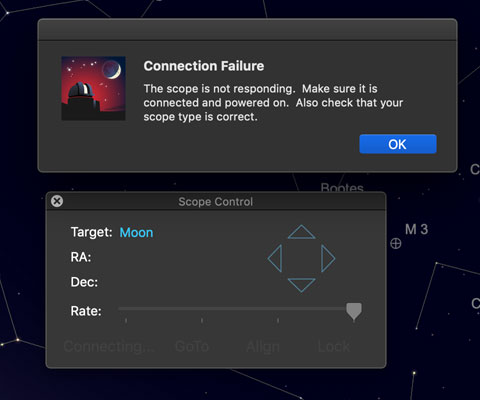Click the dimmed Align button
This screenshot has width=480, height=400.
coord(263,347)
